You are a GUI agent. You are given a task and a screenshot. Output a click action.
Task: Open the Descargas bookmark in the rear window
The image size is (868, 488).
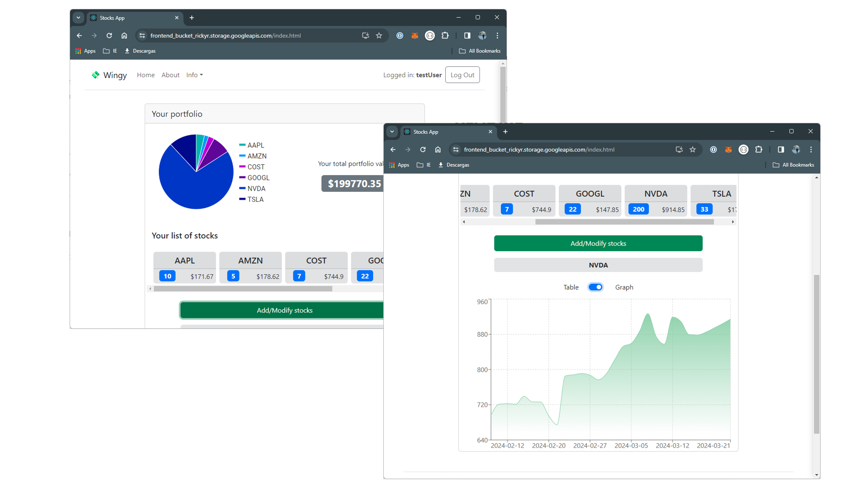click(140, 51)
